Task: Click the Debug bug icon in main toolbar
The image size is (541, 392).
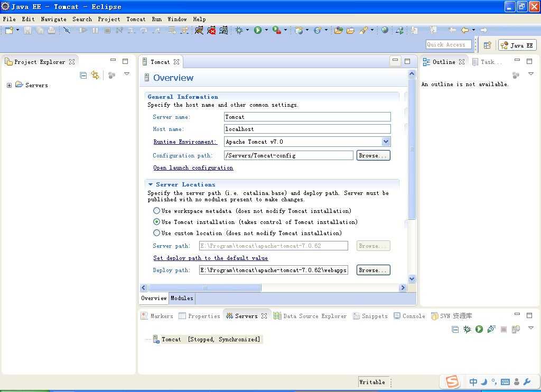Action: coord(239,30)
